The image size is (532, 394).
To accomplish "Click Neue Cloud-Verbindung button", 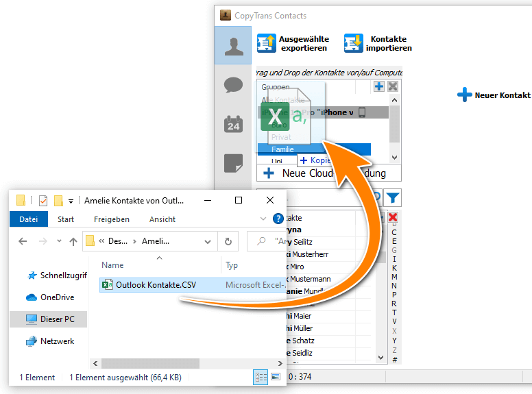I will pos(328,173).
